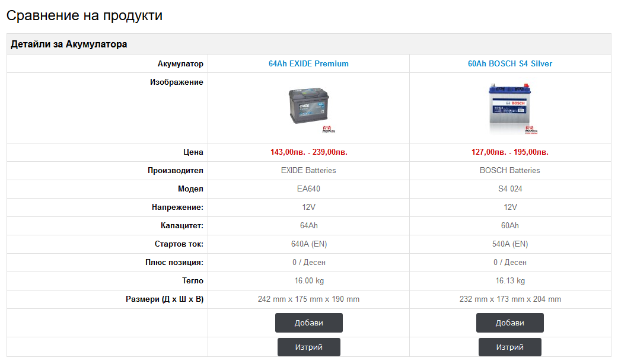Screen dimensions: 618x364
Task: Select dimensions 242 mm x 175 mm x 190 mm
Action: (308, 299)
